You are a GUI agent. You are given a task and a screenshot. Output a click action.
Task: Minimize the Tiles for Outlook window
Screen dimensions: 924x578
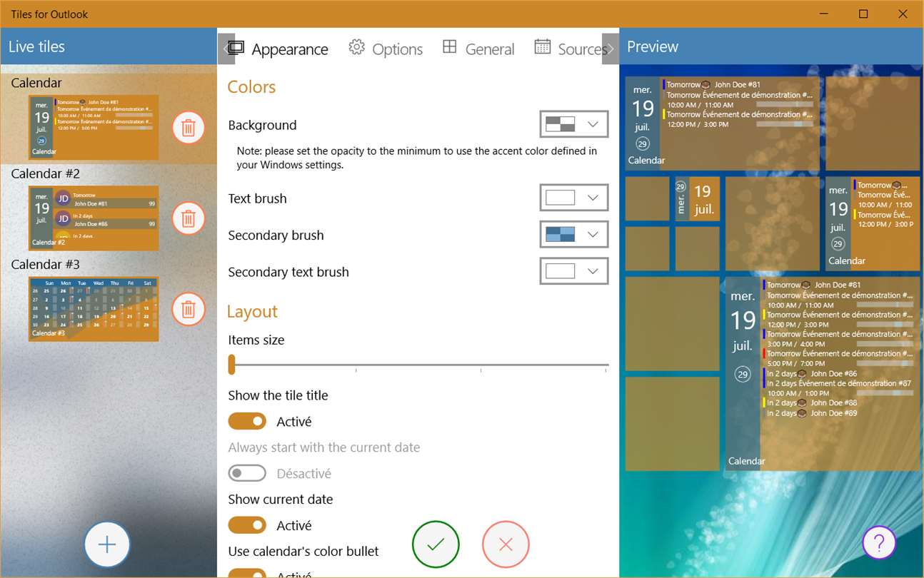824,14
